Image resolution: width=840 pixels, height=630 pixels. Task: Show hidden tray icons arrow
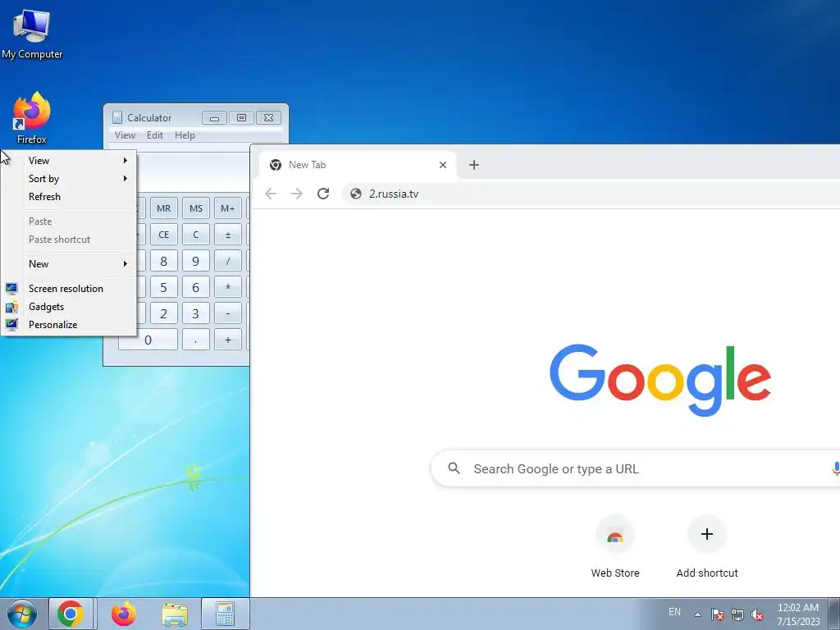pyautogui.click(x=697, y=614)
